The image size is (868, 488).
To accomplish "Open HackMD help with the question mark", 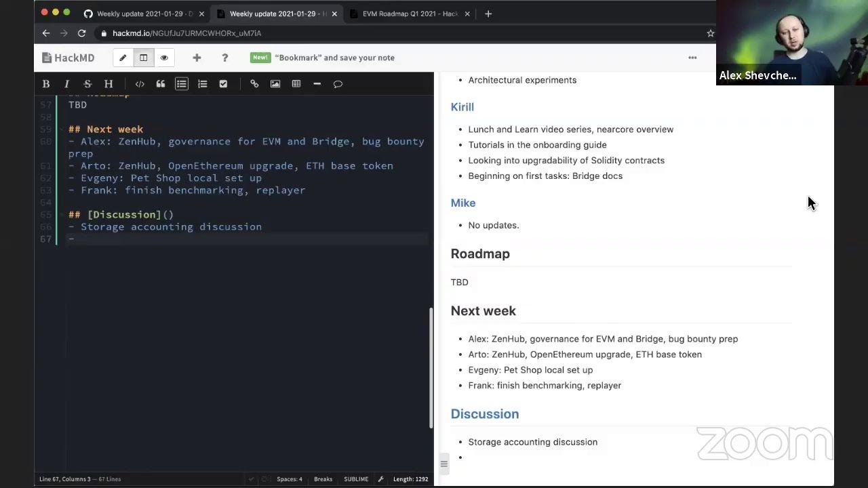I will pyautogui.click(x=224, y=58).
